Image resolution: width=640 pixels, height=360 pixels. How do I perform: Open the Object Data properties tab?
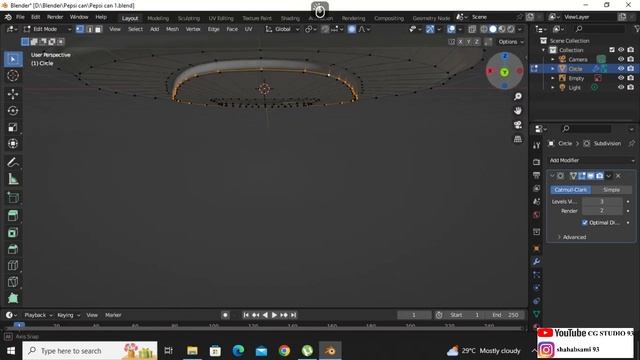(x=536, y=314)
